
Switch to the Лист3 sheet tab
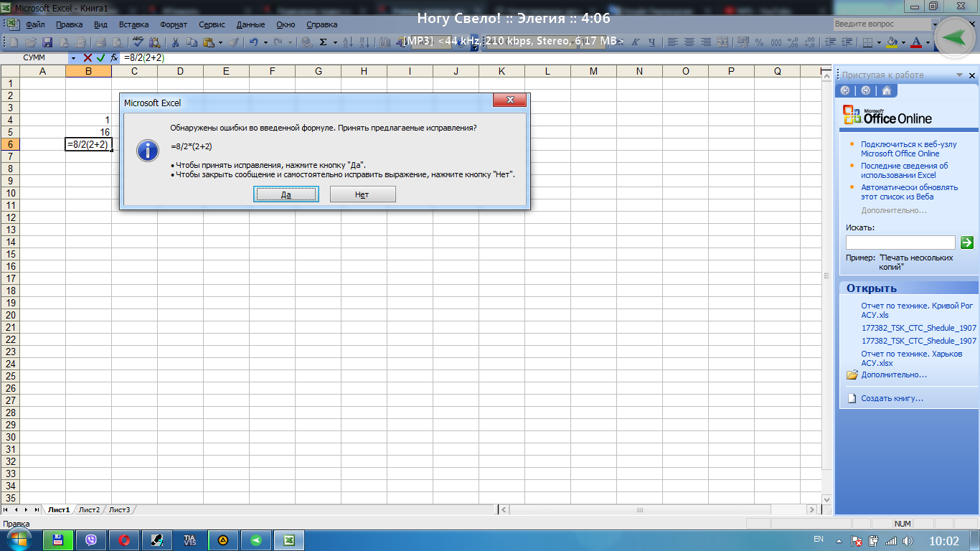(119, 509)
